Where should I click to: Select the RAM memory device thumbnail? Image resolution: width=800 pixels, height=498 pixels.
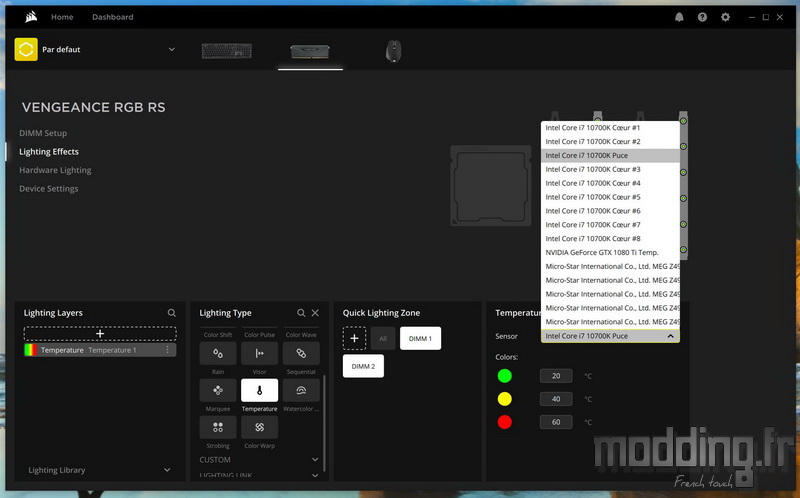tap(310, 51)
